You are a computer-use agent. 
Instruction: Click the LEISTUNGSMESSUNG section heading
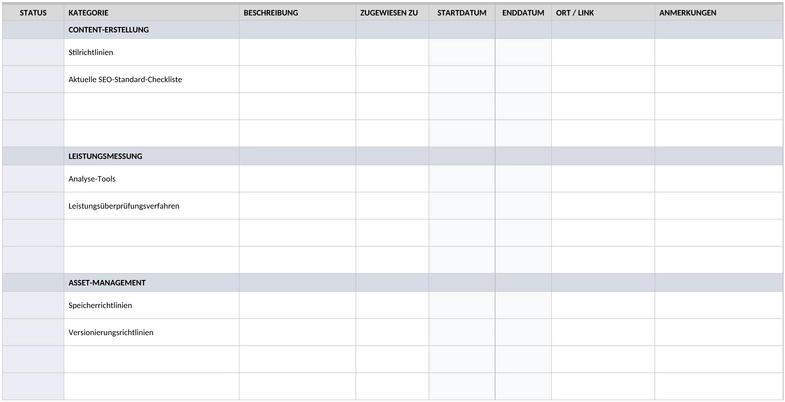(x=105, y=156)
